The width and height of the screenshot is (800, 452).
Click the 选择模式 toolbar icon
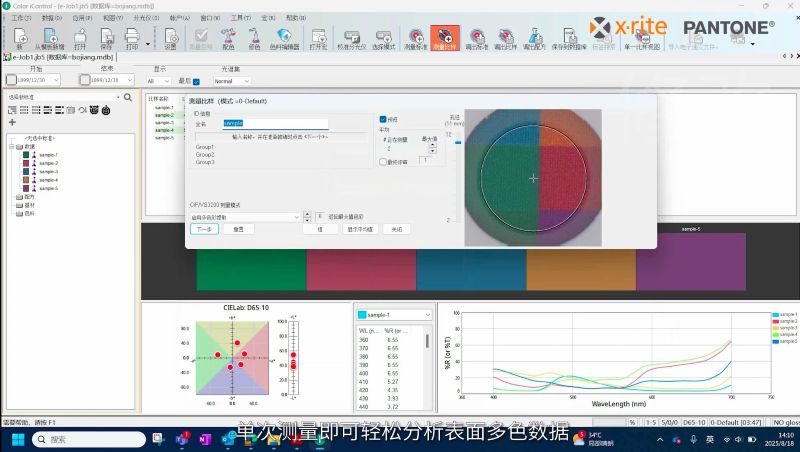pos(383,39)
